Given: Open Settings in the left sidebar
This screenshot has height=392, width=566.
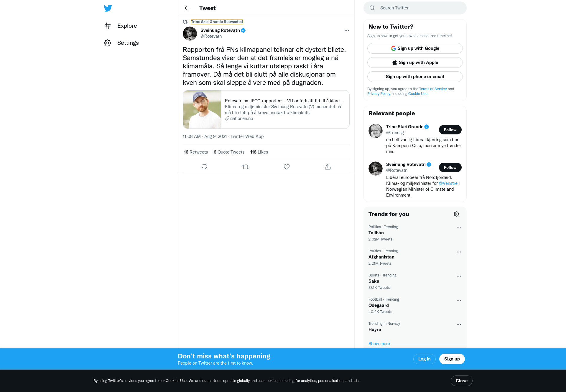Looking at the screenshot, I should tap(121, 43).
